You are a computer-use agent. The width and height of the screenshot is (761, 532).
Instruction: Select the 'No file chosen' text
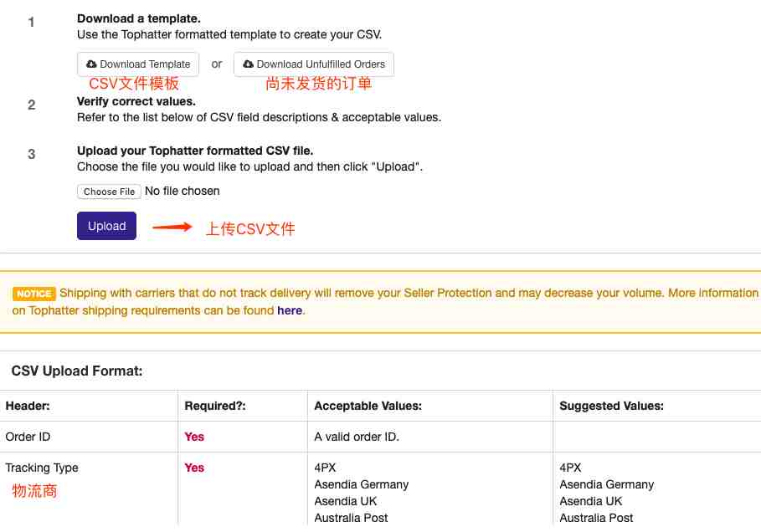point(183,191)
